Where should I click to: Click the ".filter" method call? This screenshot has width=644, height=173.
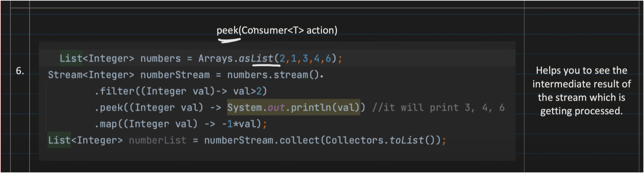[115, 91]
